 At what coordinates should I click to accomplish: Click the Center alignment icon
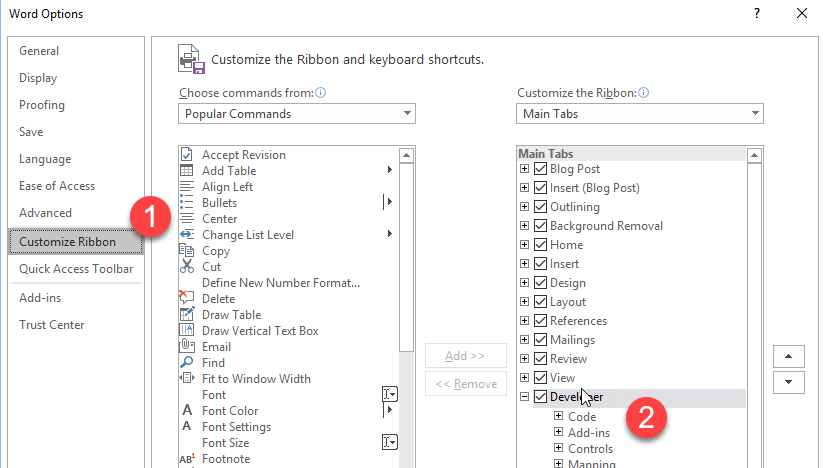tap(186, 218)
